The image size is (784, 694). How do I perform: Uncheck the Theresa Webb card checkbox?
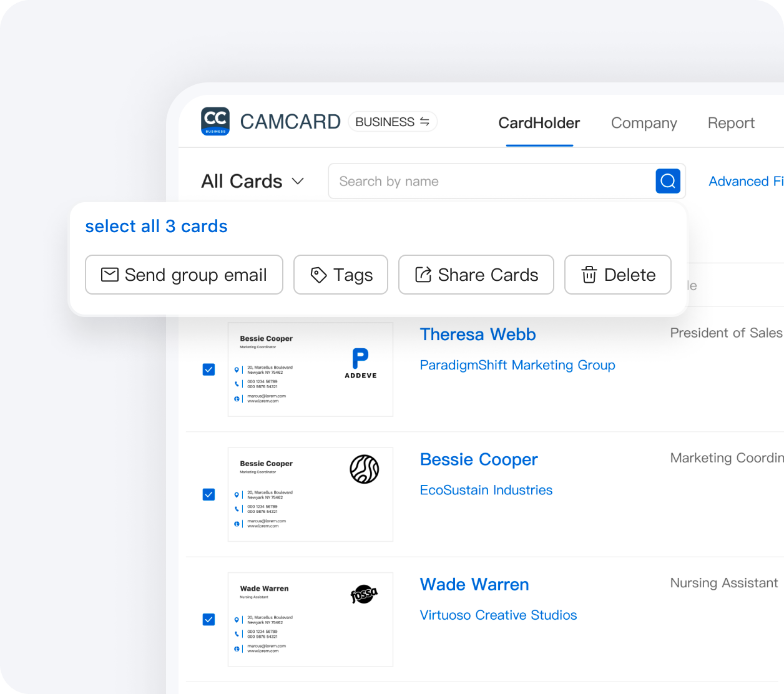pos(208,369)
